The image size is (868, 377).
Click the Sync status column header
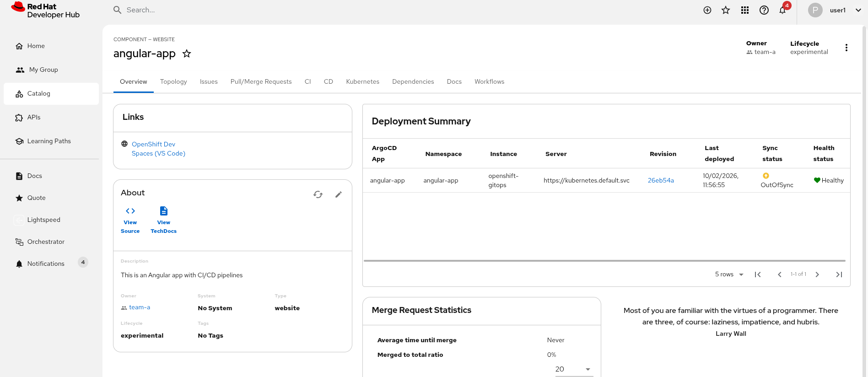(772, 154)
